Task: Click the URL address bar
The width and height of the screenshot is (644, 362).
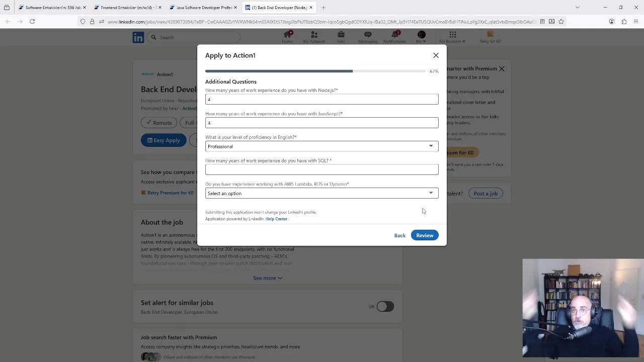Action: click(x=321, y=22)
